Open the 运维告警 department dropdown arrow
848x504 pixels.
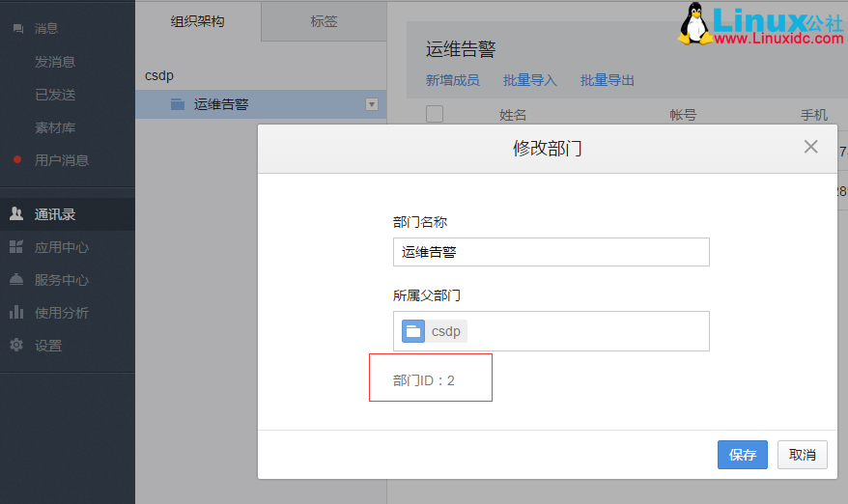coord(372,104)
